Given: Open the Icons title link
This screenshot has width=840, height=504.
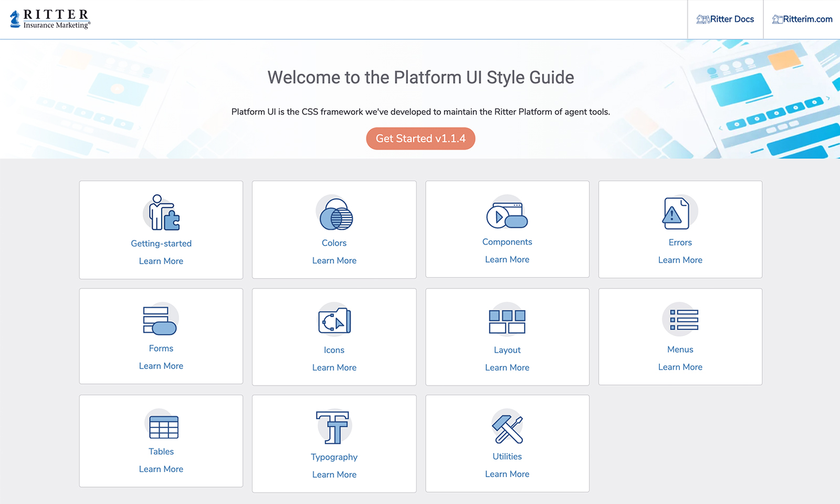Looking at the screenshot, I should [x=334, y=350].
